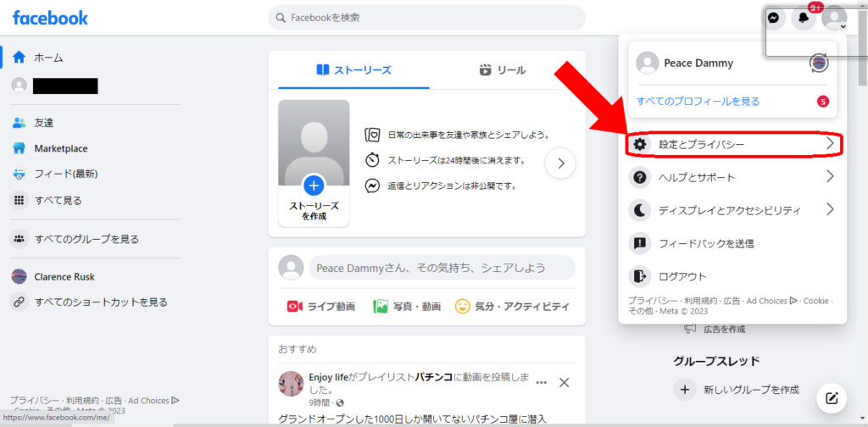Switch to the ストーリーズ tab
Image resolution: width=868 pixels, height=427 pixels.
point(353,70)
